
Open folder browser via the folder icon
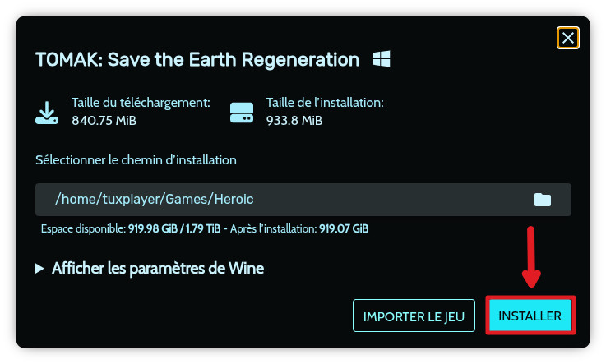click(x=543, y=200)
